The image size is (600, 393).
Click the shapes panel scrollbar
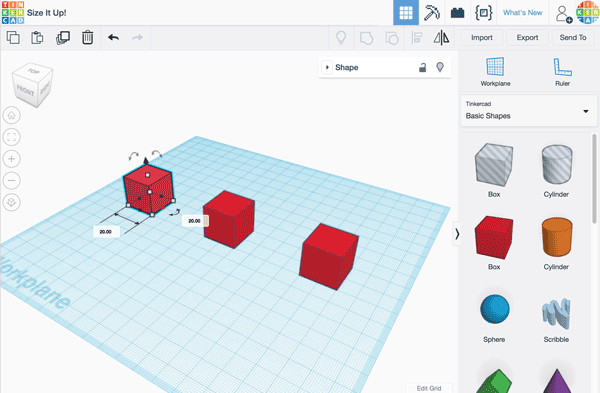pos(594,178)
